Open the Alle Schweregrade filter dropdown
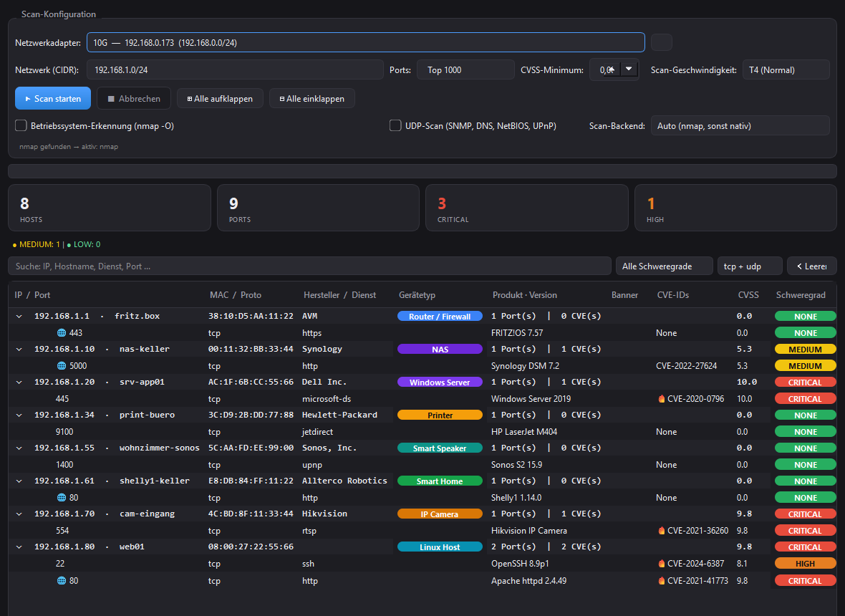 click(x=664, y=266)
